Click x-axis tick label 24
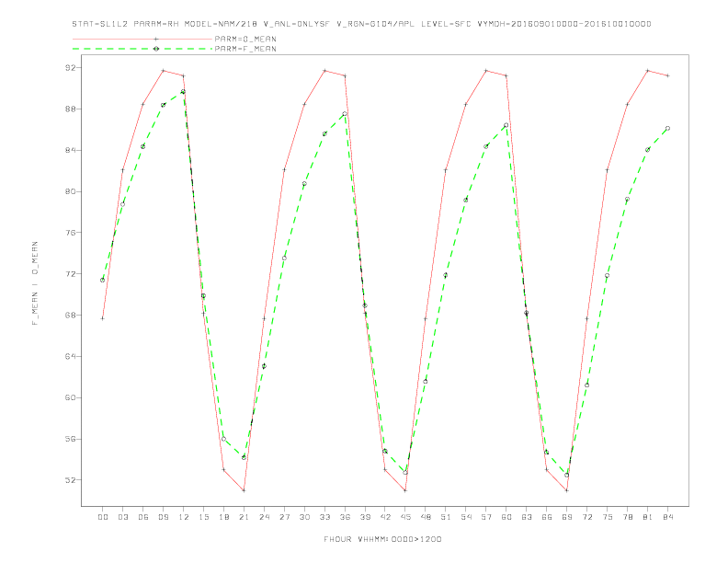This screenshot has height=563, width=728. click(264, 517)
